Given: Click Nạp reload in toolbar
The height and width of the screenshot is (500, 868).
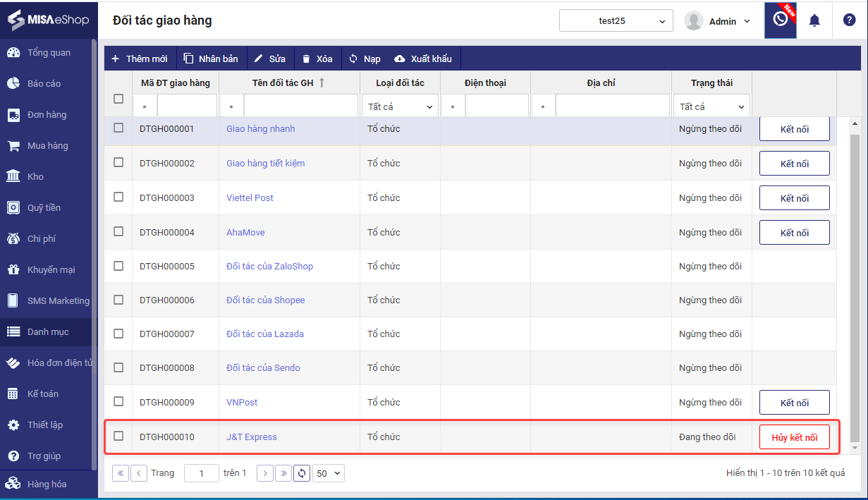Looking at the screenshot, I should [x=365, y=59].
